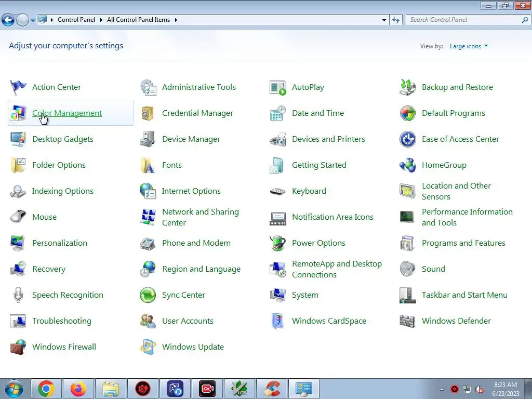This screenshot has width=532, height=399.
Task: Click the muted volume tray icon
Action: pyautogui.click(x=480, y=390)
